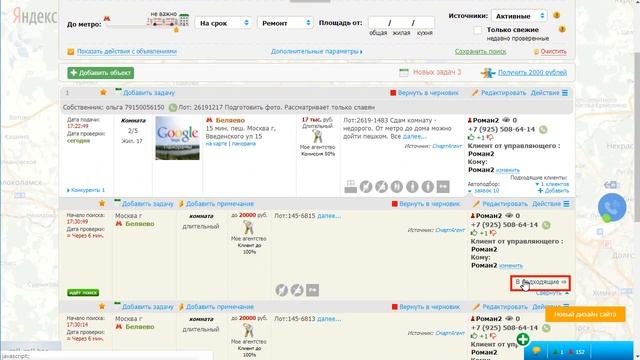Screen dimensions: 640x360
Task: Click thumbs-up icon in Лот:145-6815 row
Action: click(x=474, y=233)
